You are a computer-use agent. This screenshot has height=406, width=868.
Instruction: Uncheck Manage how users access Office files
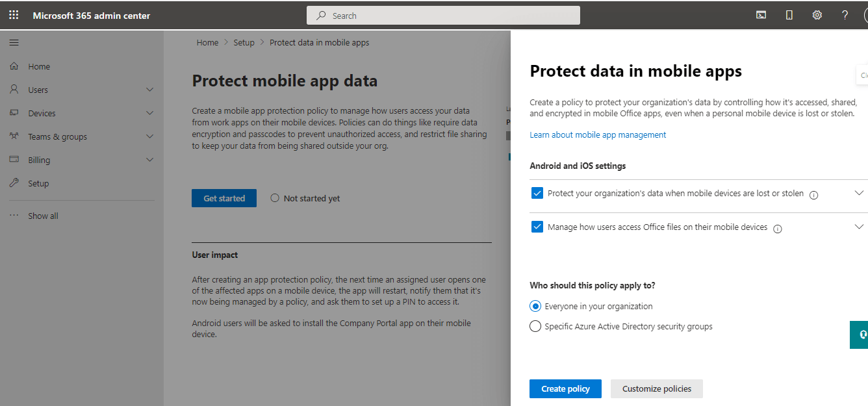pos(537,227)
